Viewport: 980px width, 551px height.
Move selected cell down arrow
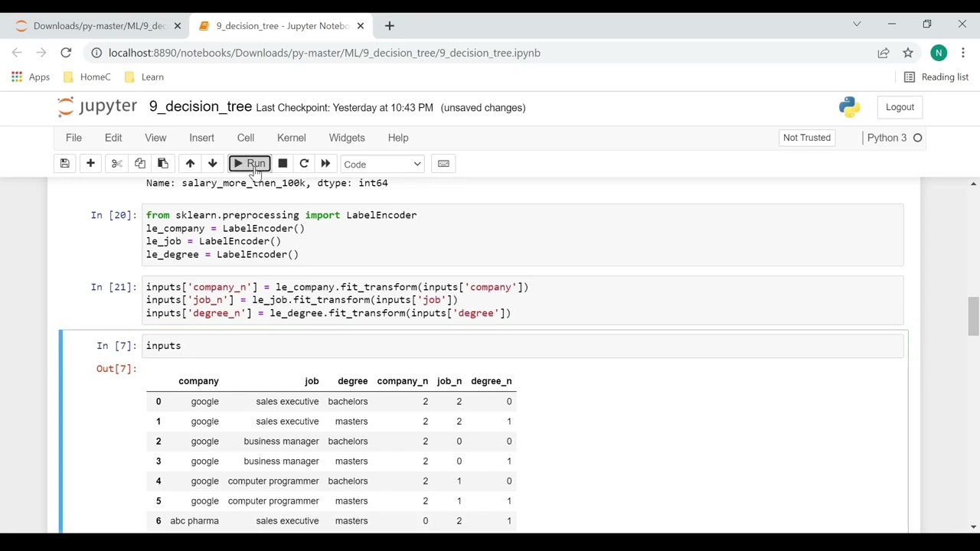[213, 164]
